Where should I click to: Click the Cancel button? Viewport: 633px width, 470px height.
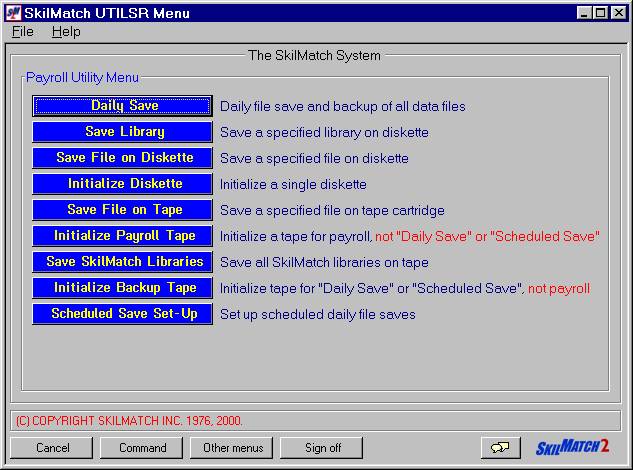coord(52,448)
